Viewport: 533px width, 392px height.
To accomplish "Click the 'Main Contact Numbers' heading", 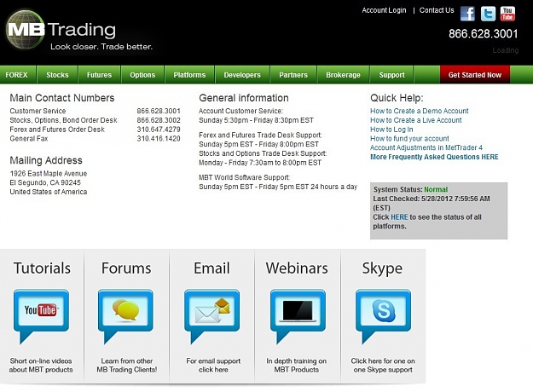I will pyautogui.click(x=62, y=98).
